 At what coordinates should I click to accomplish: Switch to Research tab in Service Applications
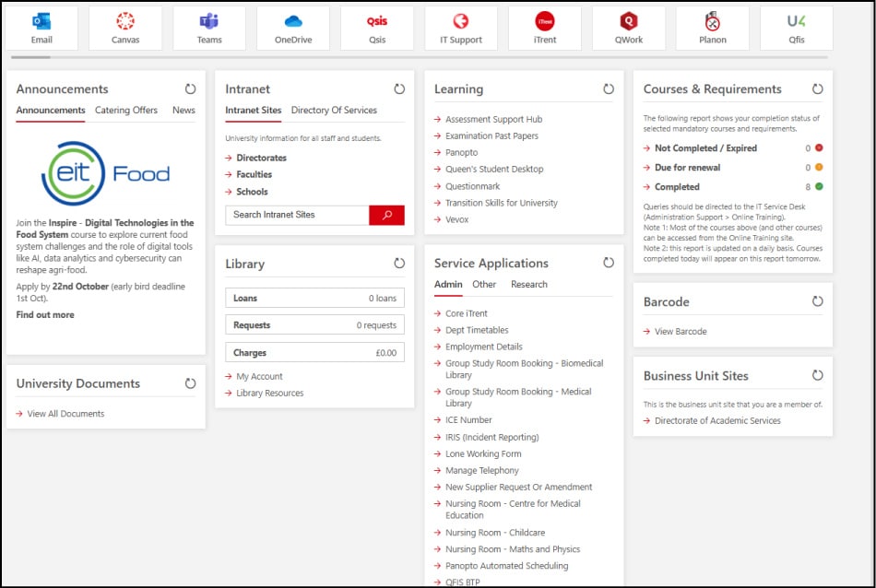(x=528, y=285)
